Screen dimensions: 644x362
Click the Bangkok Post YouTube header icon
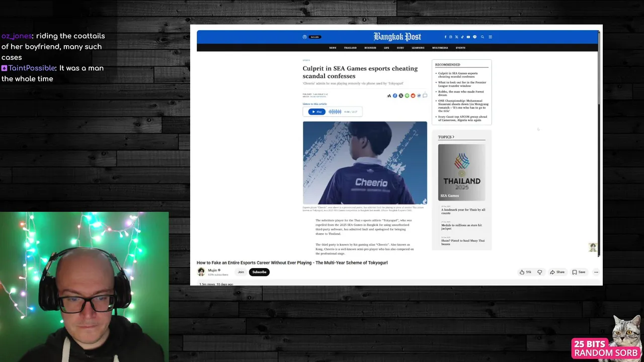pos(468,37)
